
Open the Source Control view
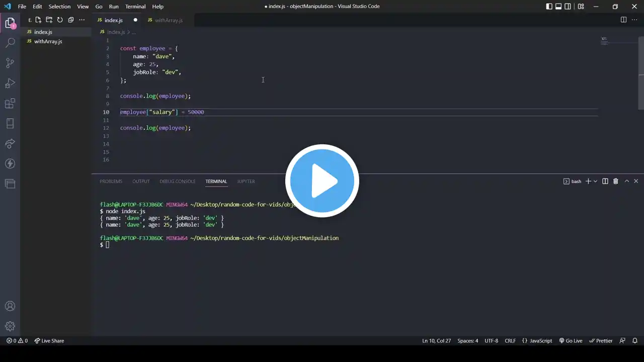[10, 63]
